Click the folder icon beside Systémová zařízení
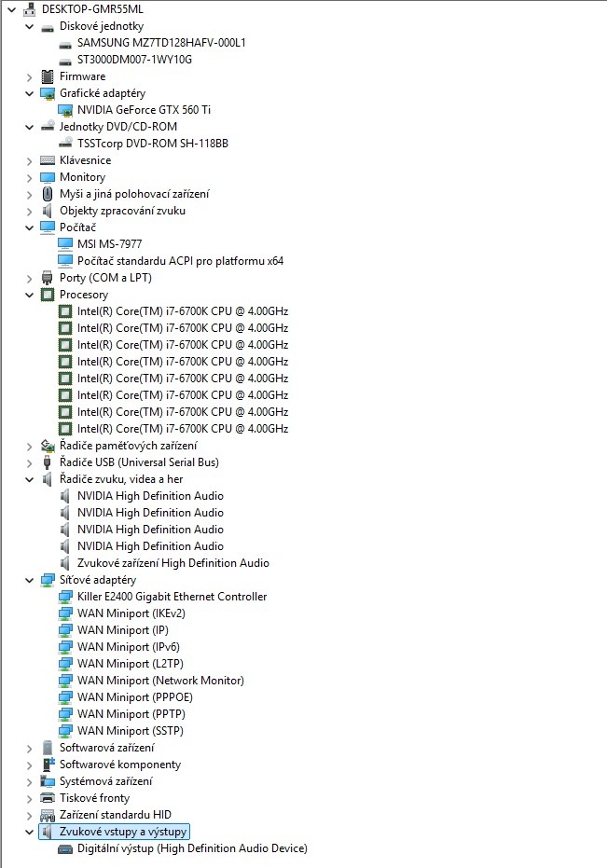Image resolution: width=607 pixels, height=868 pixels. point(48,781)
